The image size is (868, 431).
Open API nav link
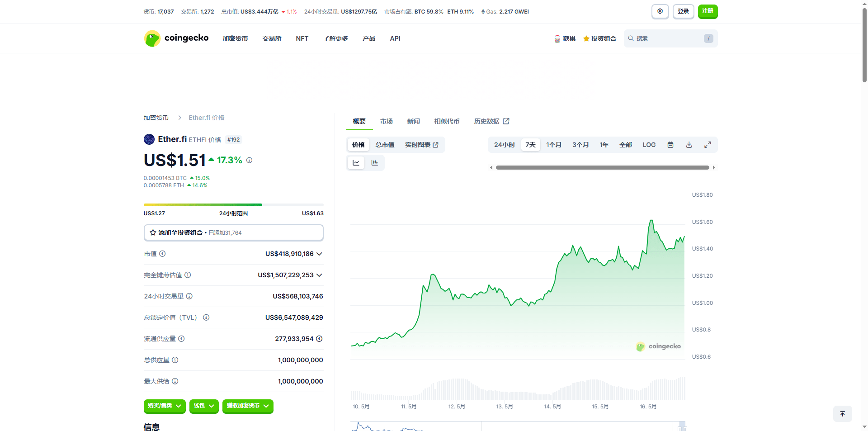(395, 38)
